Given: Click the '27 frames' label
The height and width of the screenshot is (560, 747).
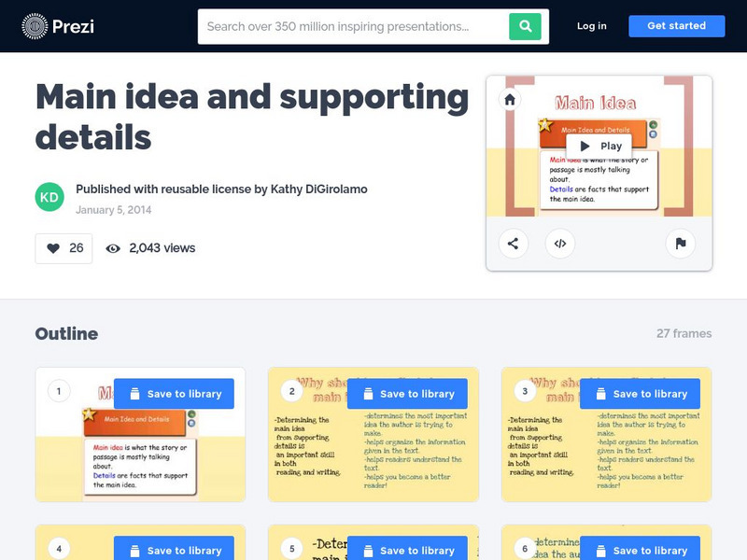Looking at the screenshot, I should (x=684, y=333).
